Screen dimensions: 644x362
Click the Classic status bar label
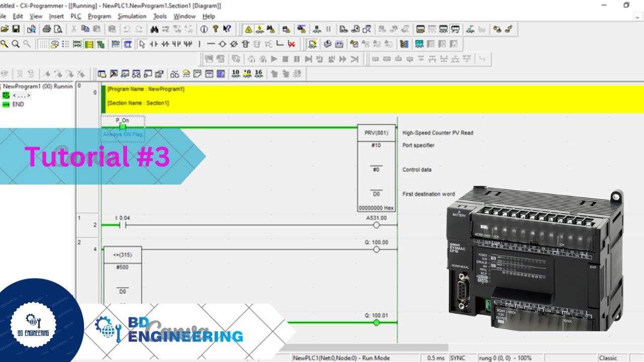click(x=608, y=358)
